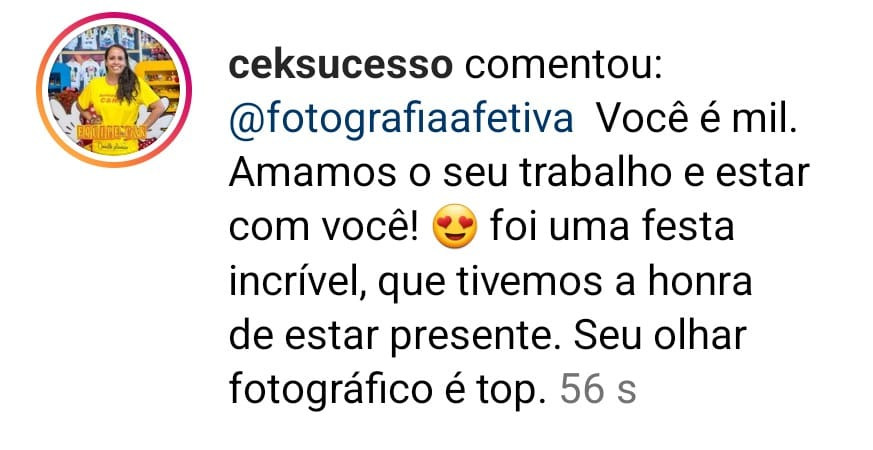The width and height of the screenshot is (873, 450).
Task: Open the ceksucesso username link
Action: pyautogui.click(x=341, y=67)
